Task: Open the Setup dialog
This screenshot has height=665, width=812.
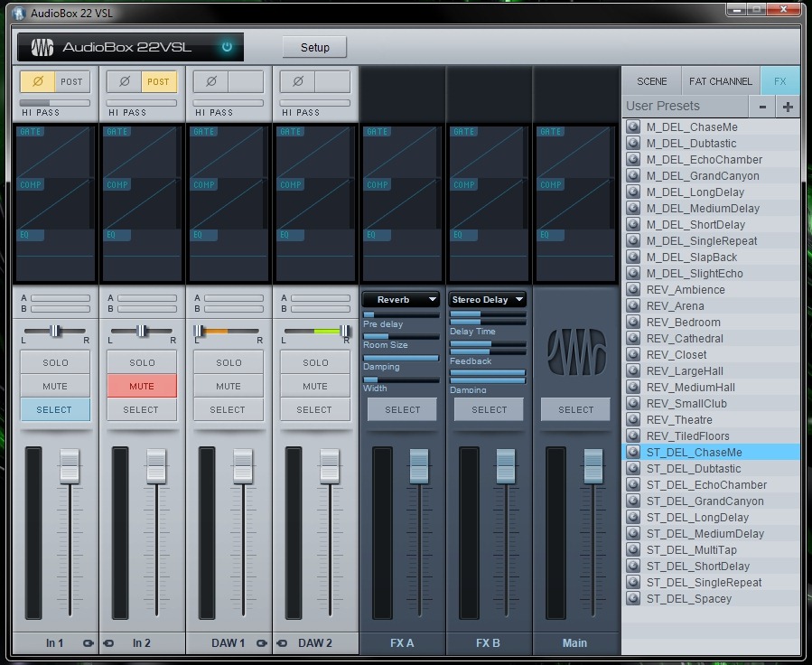Action: [x=315, y=48]
